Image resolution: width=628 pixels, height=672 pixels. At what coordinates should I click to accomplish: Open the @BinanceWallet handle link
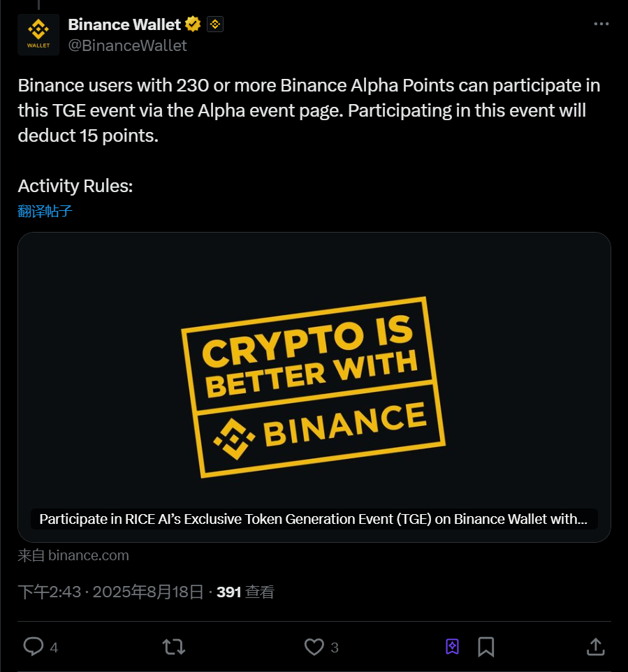click(127, 45)
